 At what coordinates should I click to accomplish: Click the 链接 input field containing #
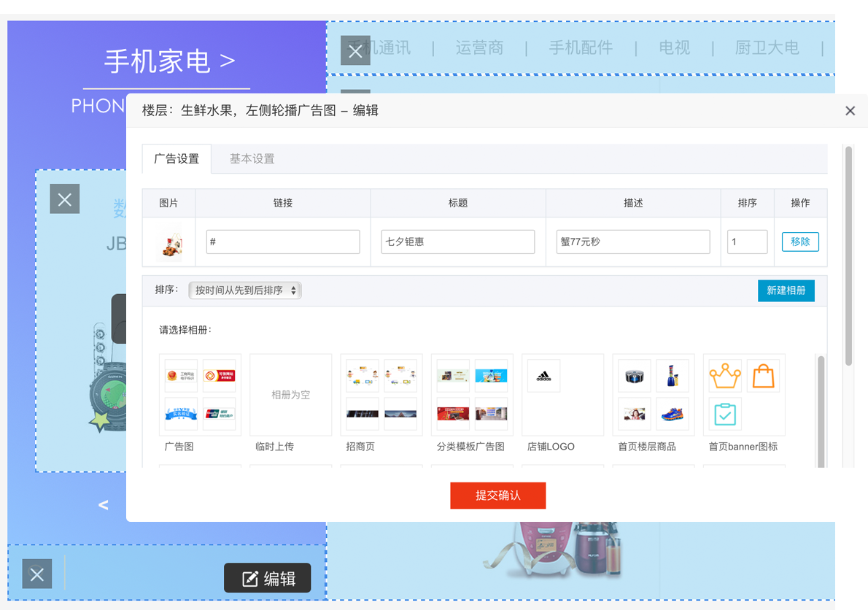click(x=283, y=242)
